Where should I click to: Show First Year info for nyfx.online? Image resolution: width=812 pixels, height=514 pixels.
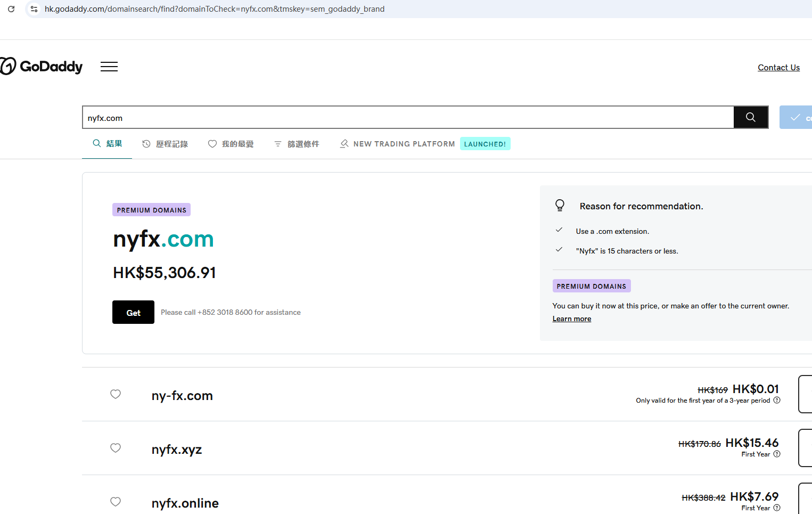click(x=777, y=508)
